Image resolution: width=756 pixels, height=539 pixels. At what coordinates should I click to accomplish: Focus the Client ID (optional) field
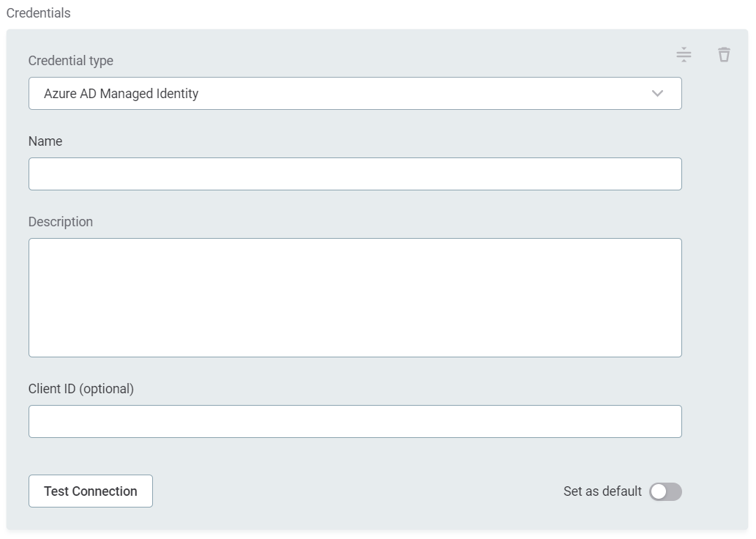[355, 422]
